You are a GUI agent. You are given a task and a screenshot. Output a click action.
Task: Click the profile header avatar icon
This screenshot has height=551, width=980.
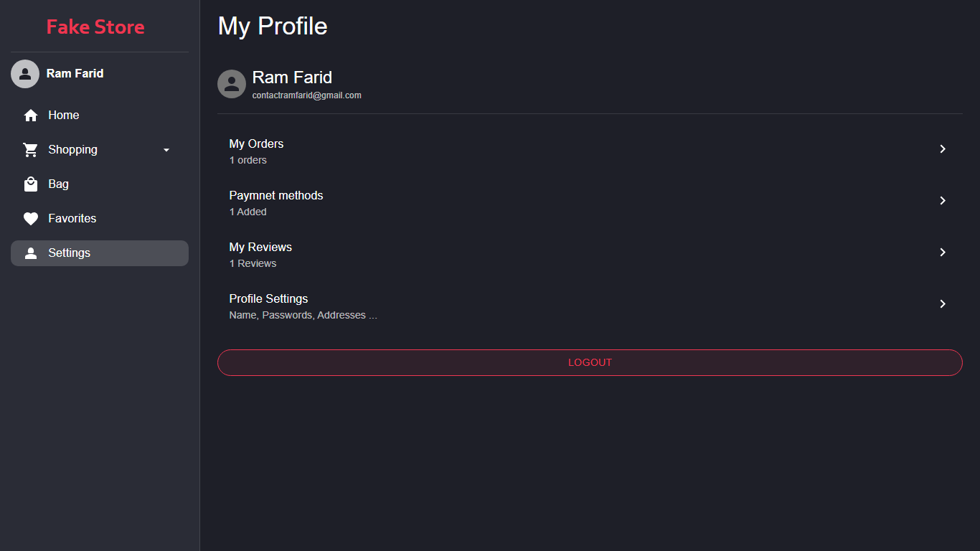point(232,84)
